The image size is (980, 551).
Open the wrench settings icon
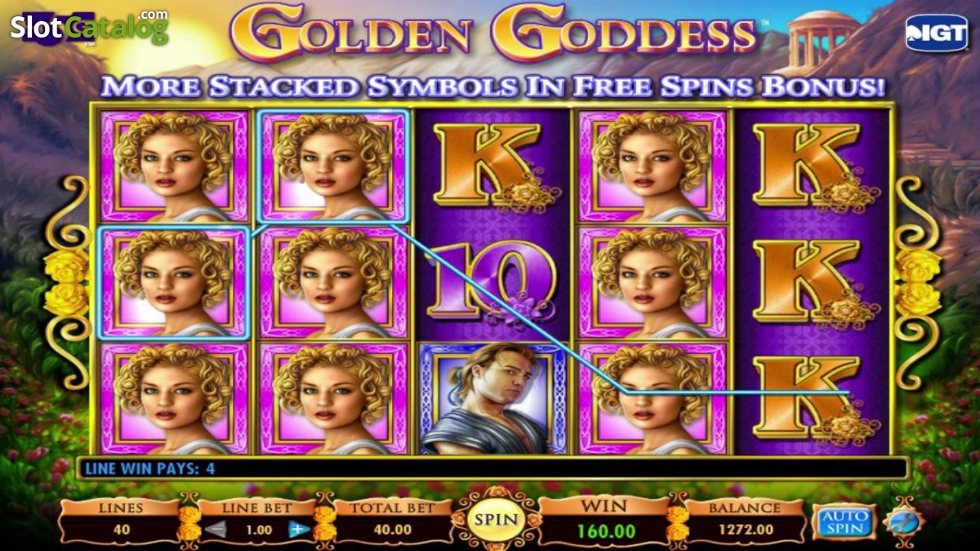coord(903,520)
